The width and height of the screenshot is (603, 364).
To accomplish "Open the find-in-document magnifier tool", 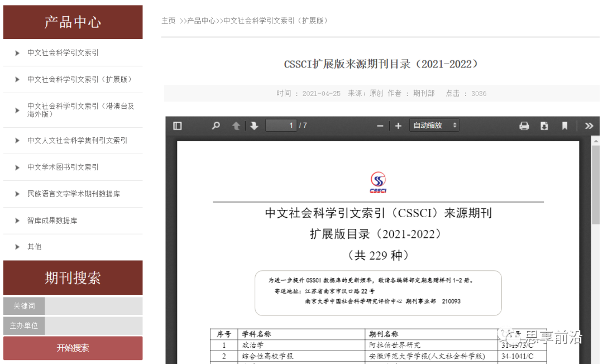I will point(216,126).
